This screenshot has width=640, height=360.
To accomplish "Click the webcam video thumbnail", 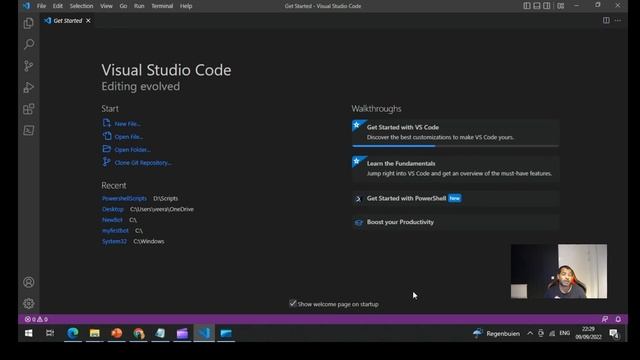I will point(559,271).
